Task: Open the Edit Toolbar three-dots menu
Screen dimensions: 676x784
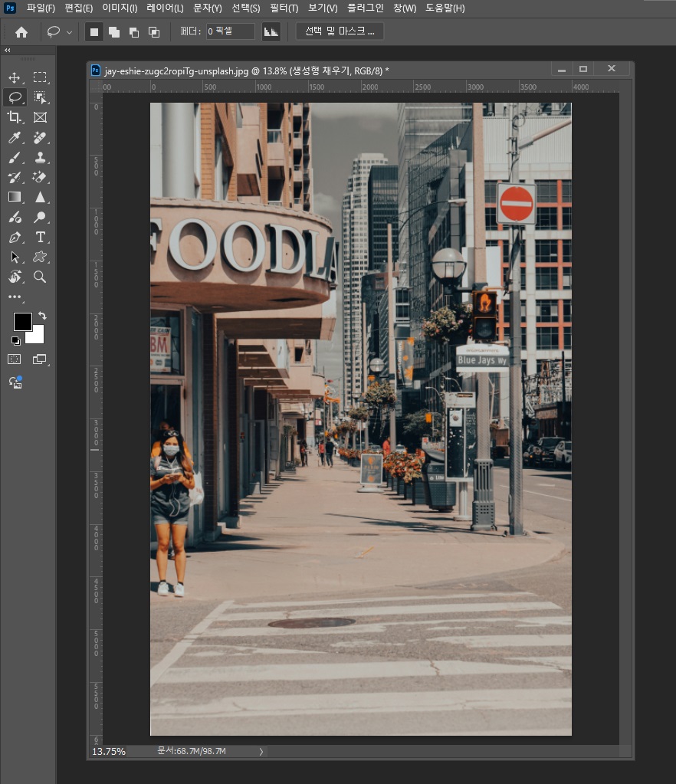Action: 15,297
